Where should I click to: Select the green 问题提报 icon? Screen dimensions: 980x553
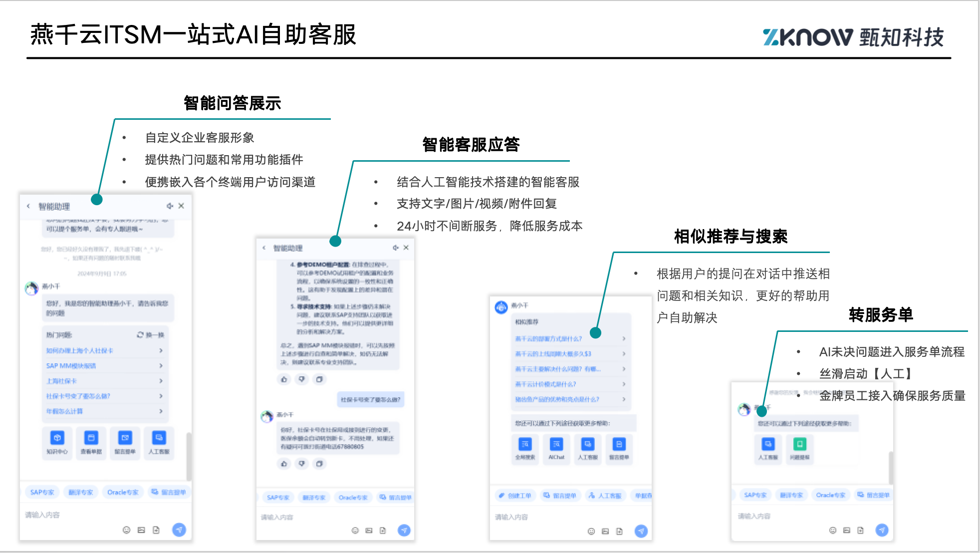pyautogui.click(x=800, y=444)
